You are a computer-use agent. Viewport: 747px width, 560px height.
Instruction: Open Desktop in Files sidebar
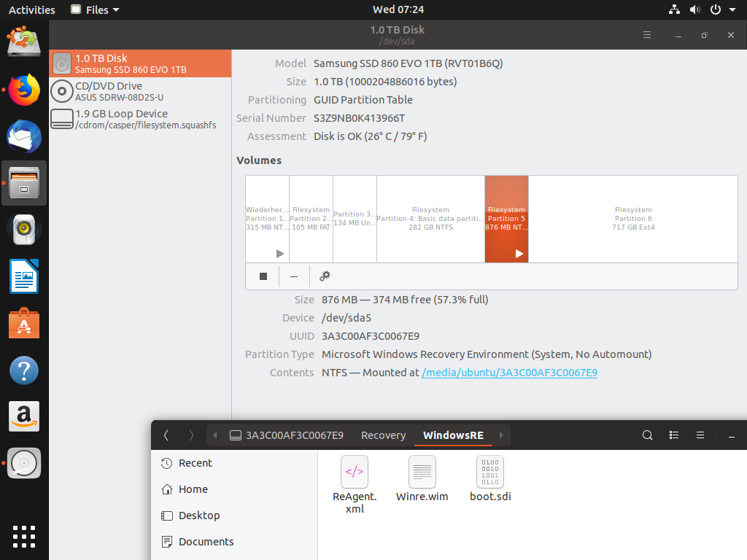[x=234, y=516]
